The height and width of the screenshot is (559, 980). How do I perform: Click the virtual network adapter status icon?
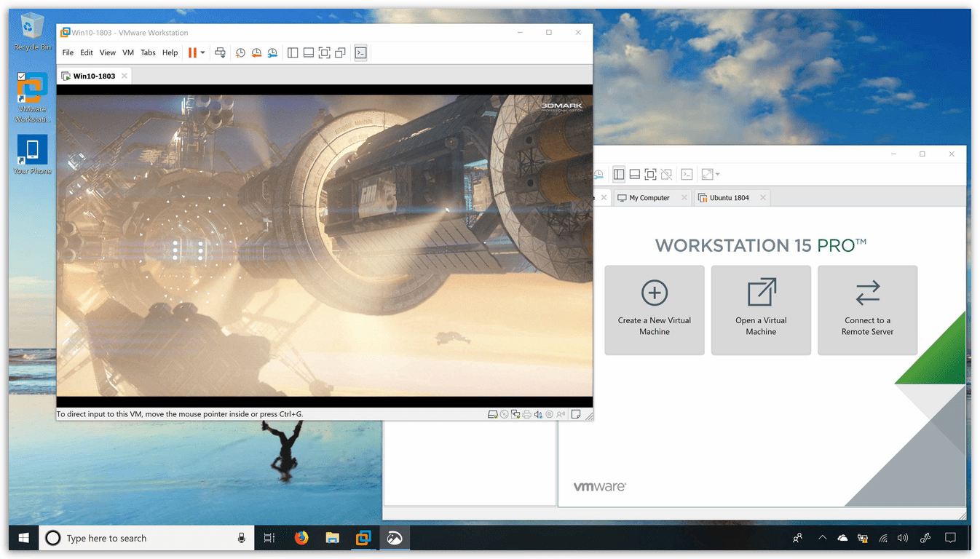(515, 413)
